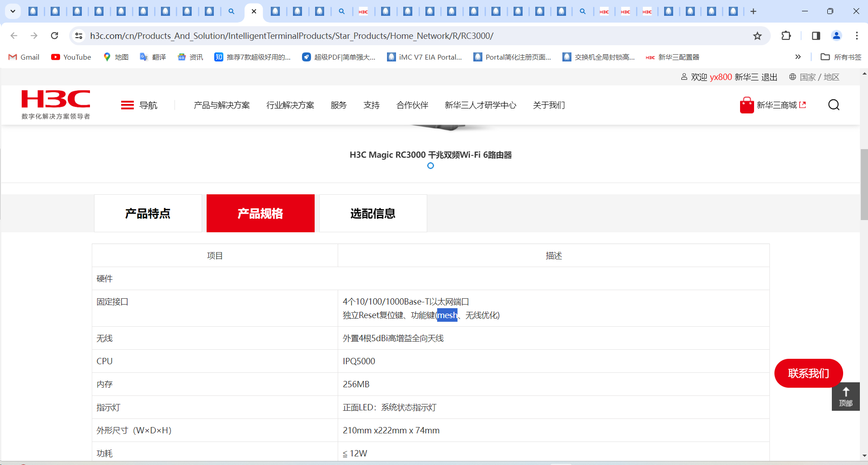Viewport: 868px width, 465px height.
Task: Open the 推荐7款超级好用的 bookmark
Action: [x=253, y=57]
